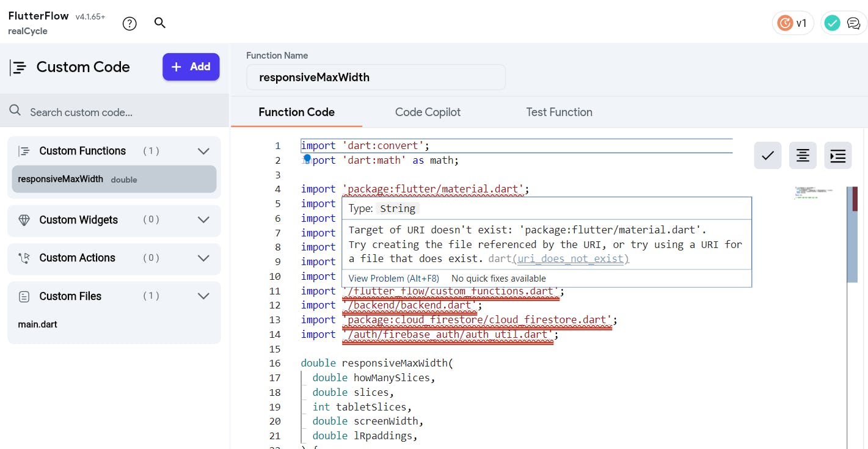Click the Custom Code header list icon
The image size is (868, 449).
point(19,67)
